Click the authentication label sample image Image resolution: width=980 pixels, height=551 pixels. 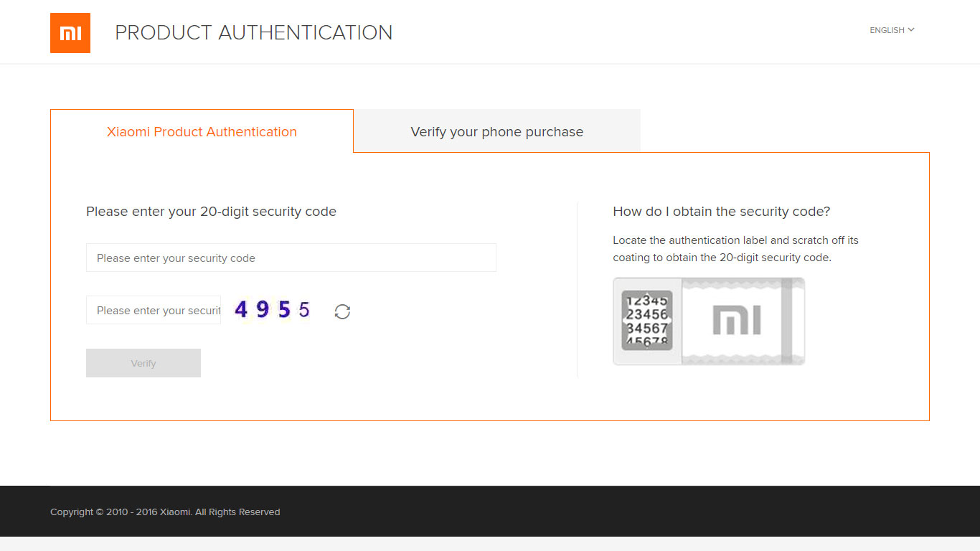[x=709, y=321]
